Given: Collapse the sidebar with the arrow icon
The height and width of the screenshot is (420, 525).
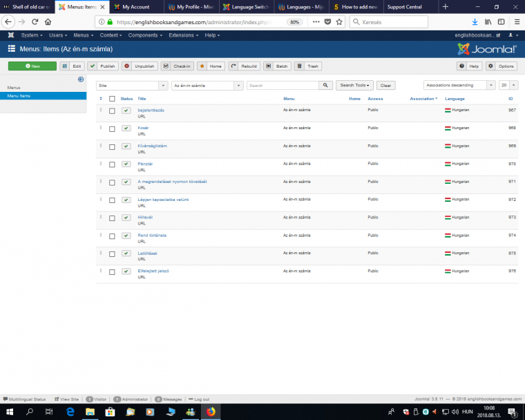Looking at the screenshot, I should click(x=81, y=79).
